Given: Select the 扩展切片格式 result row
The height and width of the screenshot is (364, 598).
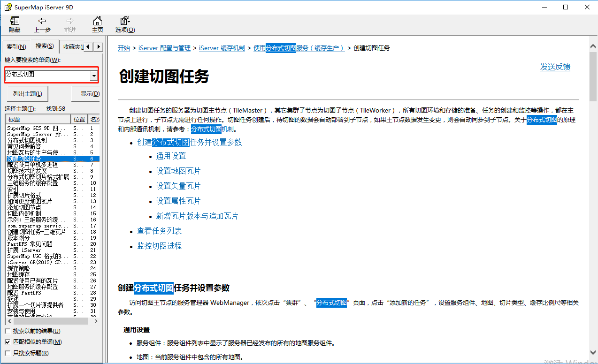Looking at the screenshot, I should click(53, 195).
